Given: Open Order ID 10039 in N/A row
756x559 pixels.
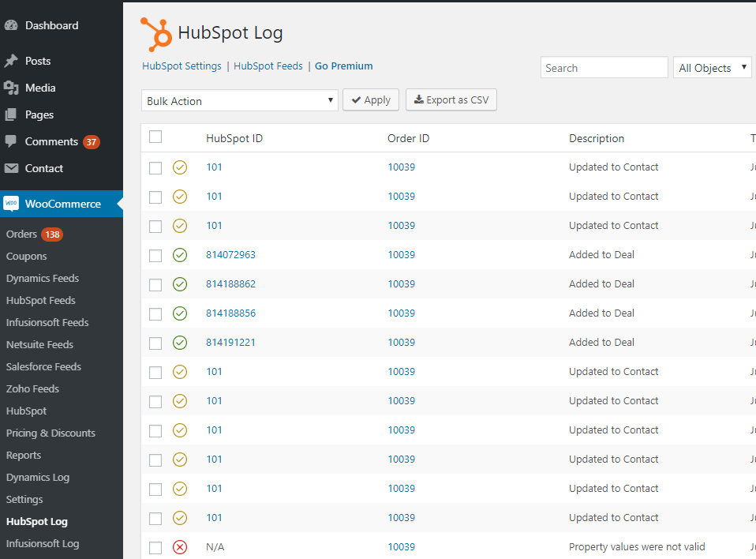Looking at the screenshot, I should pos(401,547).
